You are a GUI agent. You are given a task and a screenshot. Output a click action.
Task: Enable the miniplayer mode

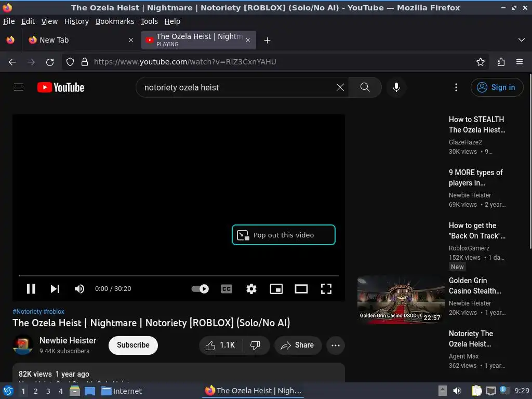click(x=276, y=289)
